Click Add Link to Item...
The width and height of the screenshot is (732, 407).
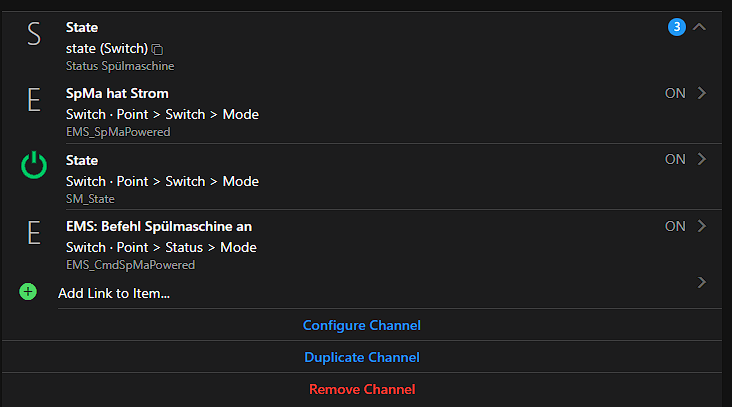[x=114, y=293]
